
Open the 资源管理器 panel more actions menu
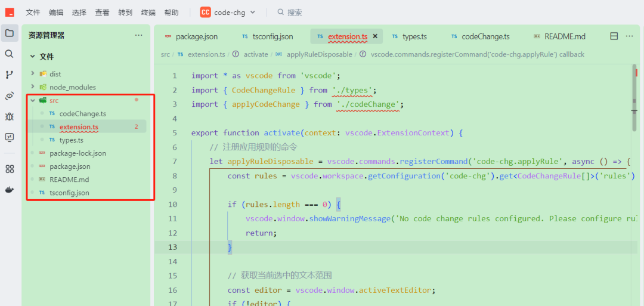139,35
